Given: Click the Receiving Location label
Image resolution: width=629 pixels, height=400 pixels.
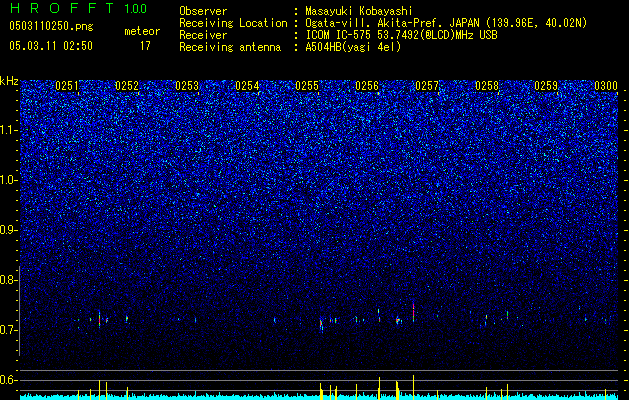Looking at the screenshot, I should pos(233,23).
